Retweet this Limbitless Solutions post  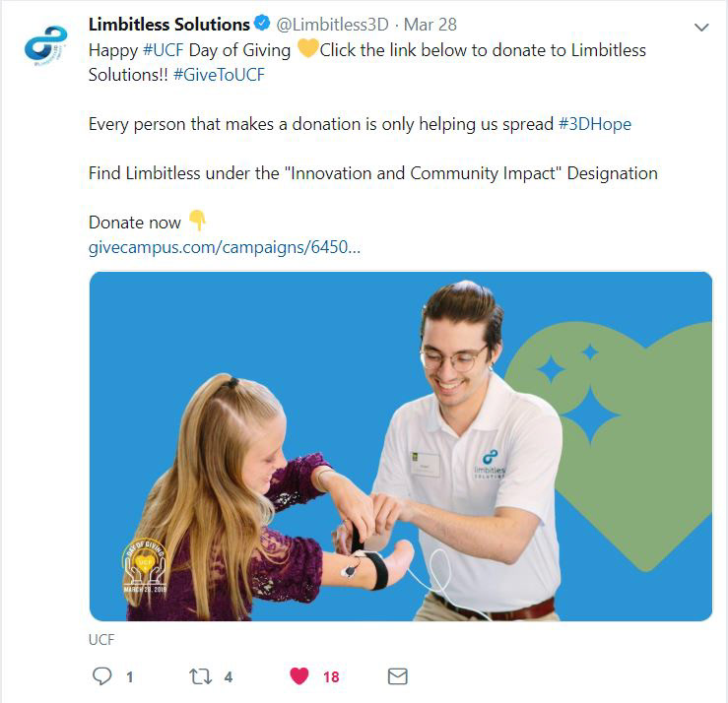(x=201, y=676)
